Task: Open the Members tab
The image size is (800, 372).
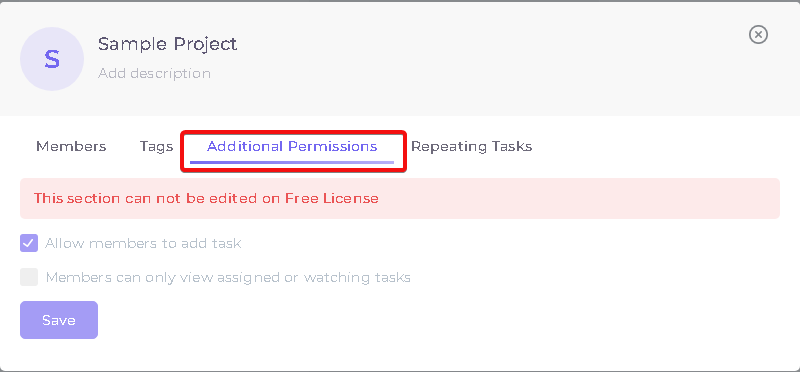Action: click(x=71, y=147)
